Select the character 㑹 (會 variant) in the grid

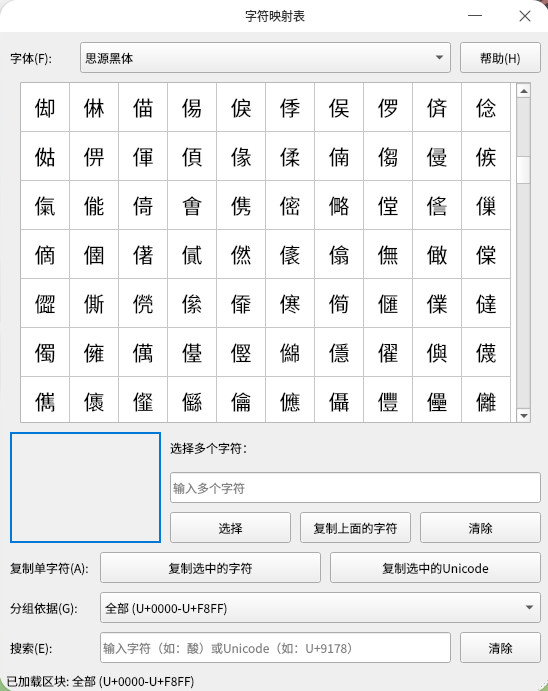point(192,205)
